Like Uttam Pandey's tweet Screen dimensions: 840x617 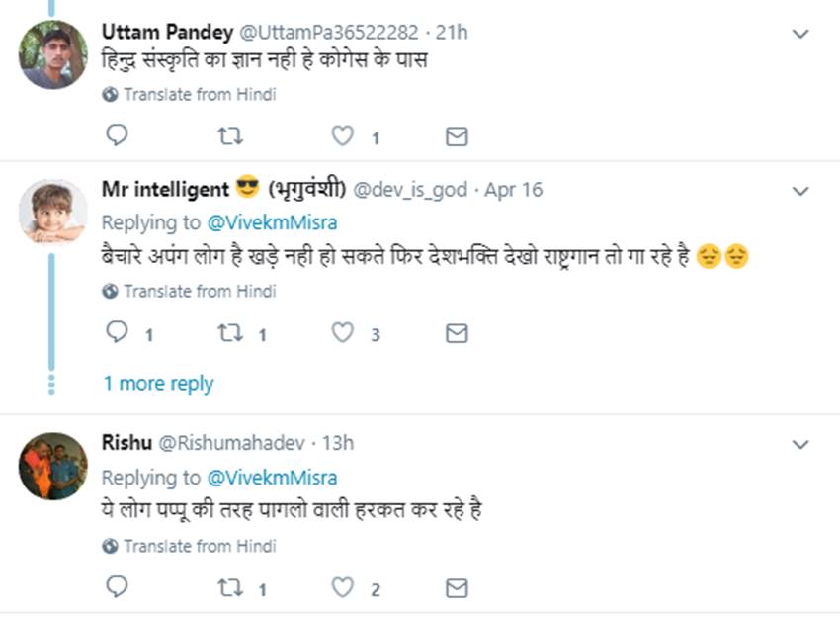tap(342, 136)
